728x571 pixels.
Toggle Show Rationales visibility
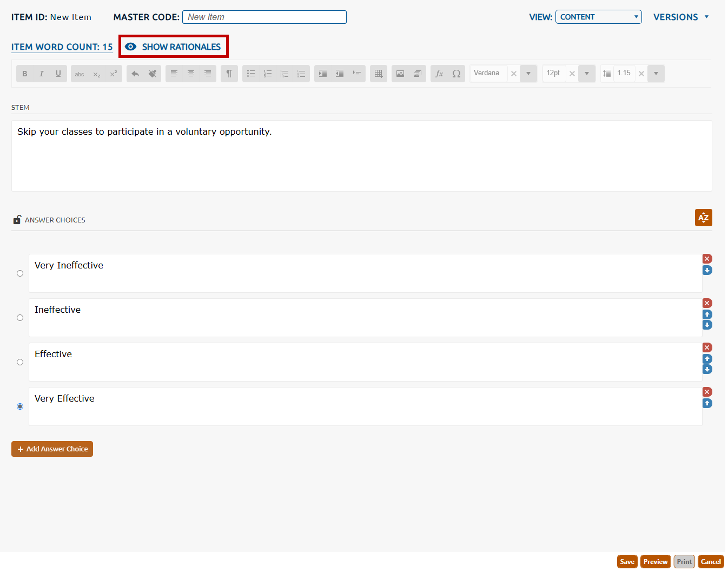pos(174,47)
